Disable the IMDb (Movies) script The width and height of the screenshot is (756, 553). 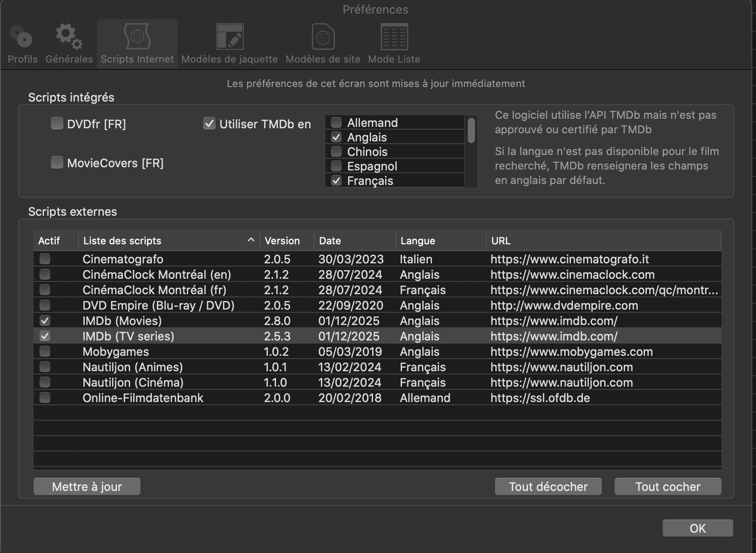[45, 321]
